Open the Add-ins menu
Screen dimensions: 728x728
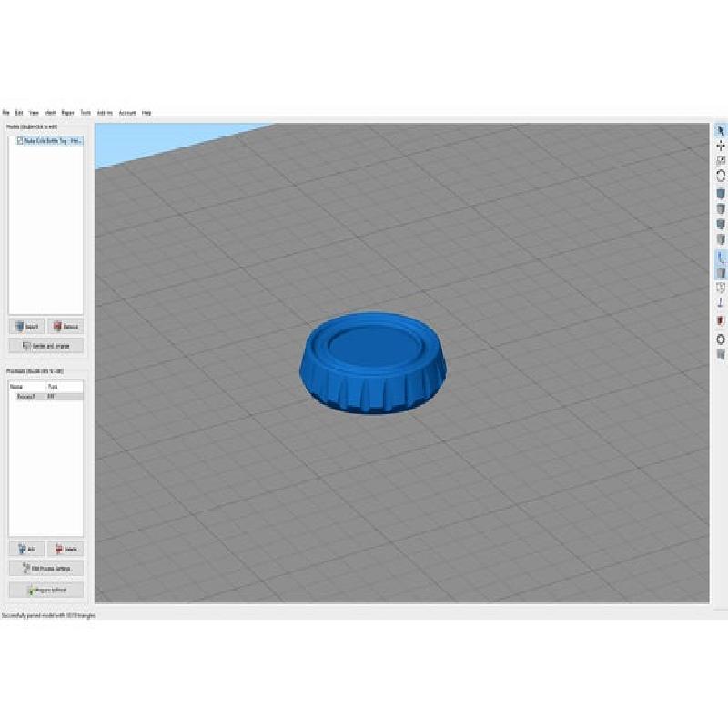[x=105, y=113]
